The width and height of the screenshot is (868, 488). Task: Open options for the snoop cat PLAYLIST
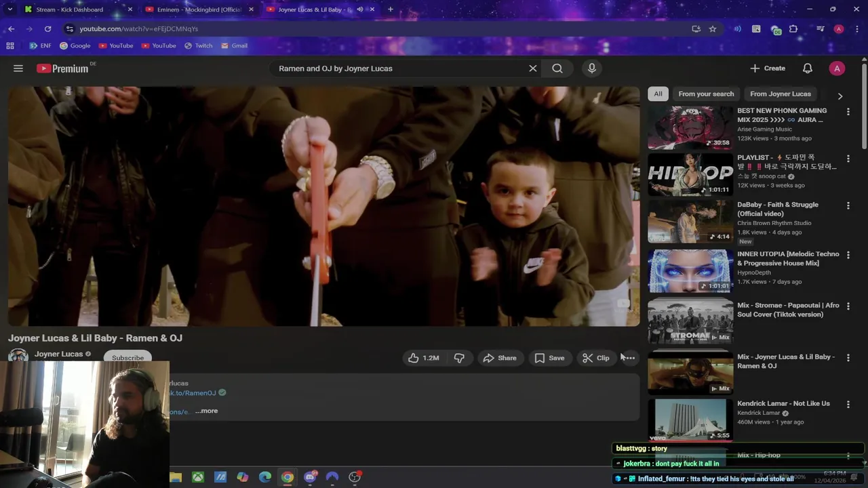(x=848, y=159)
